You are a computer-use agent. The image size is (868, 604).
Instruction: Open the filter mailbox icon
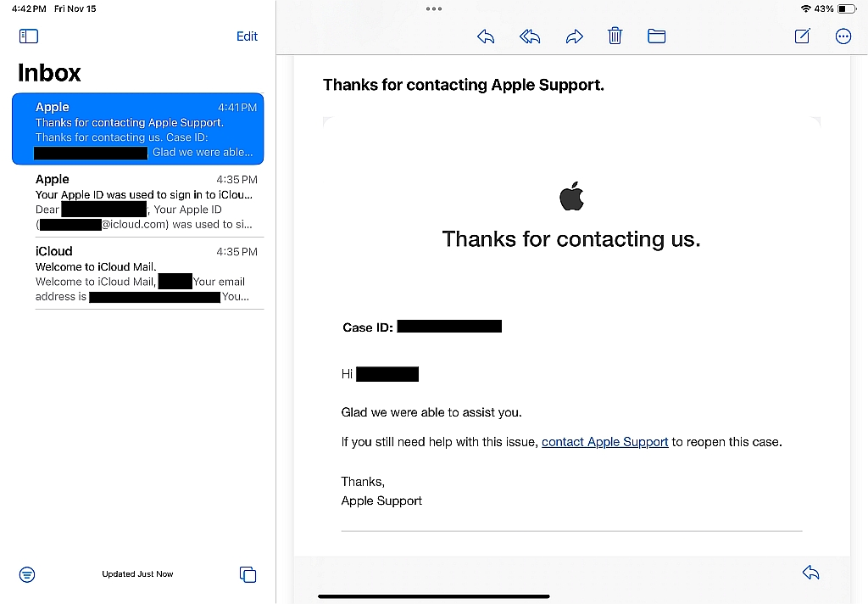click(x=27, y=574)
